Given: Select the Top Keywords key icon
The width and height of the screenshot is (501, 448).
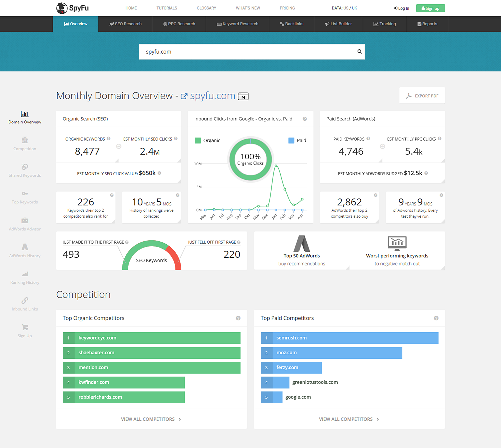Looking at the screenshot, I should click(x=25, y=194).
